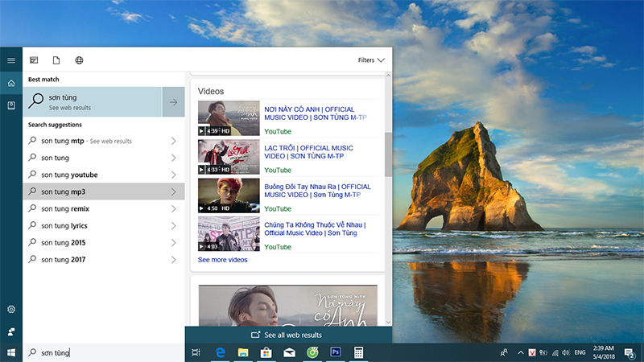644x362 pixels.
Task: Open 'NƠI NÀY CÓ ANH' video link
Action: [315, 113]
